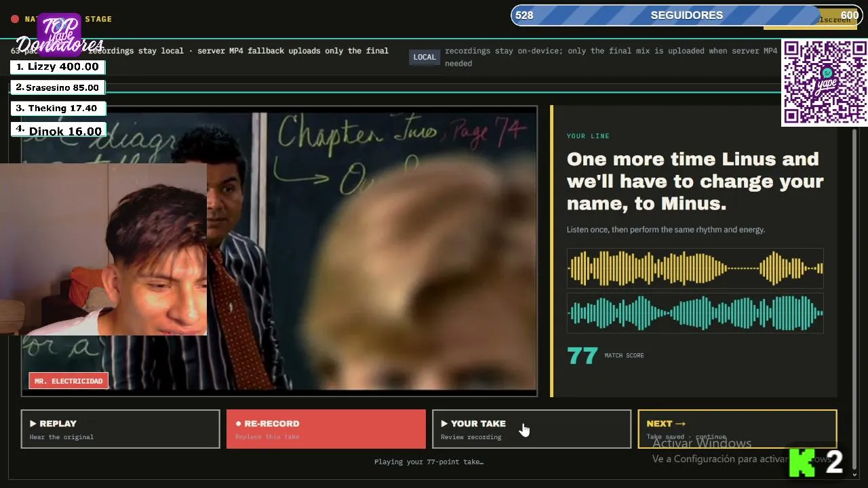Click the line 'One more time Linus…'

point(695,181)
